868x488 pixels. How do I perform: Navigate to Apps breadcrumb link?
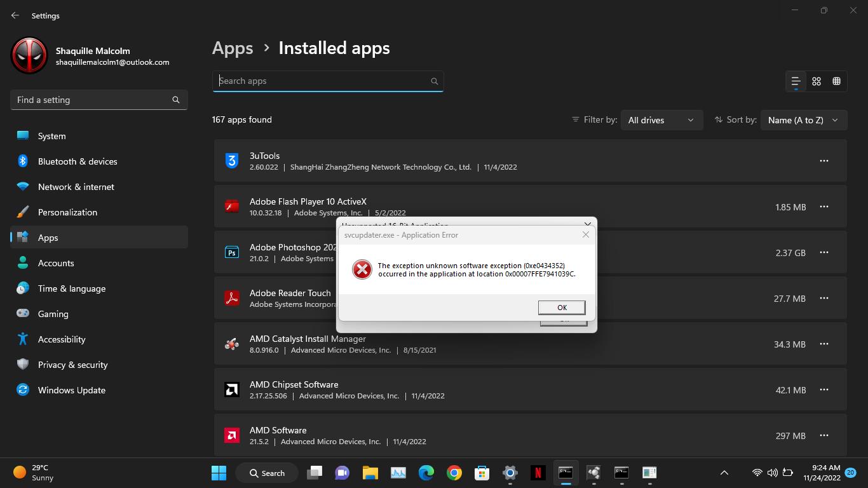[233, 48]
